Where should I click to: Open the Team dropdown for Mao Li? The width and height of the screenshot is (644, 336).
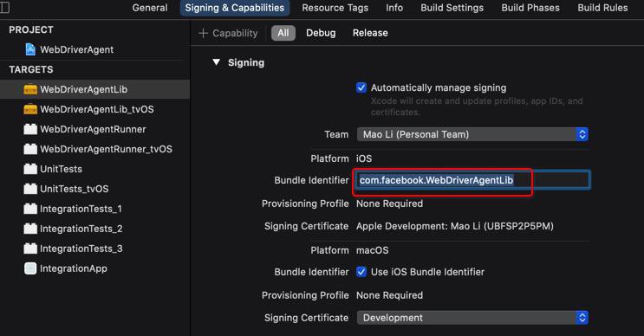tap(472, 134)
